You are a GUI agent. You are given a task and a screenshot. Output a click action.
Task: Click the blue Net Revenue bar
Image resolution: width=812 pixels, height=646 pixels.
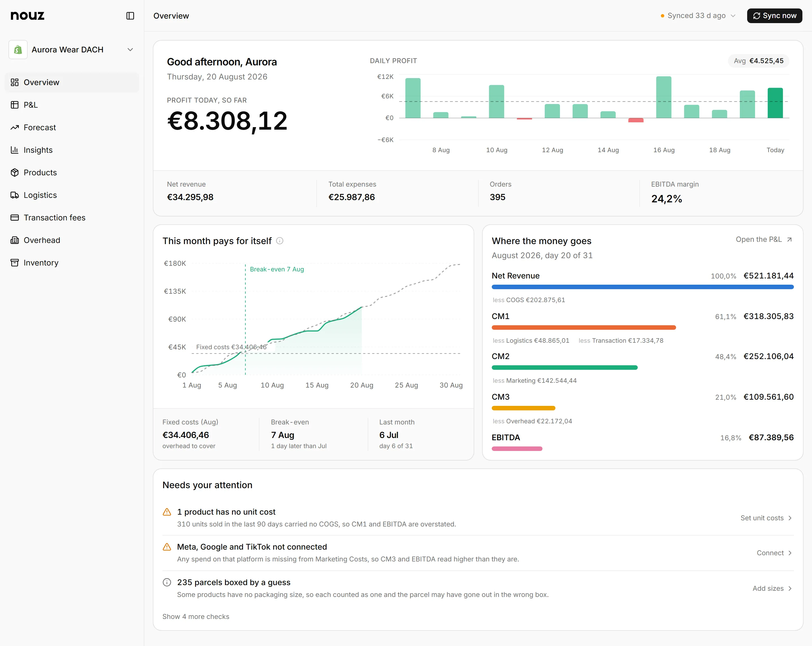643,287
